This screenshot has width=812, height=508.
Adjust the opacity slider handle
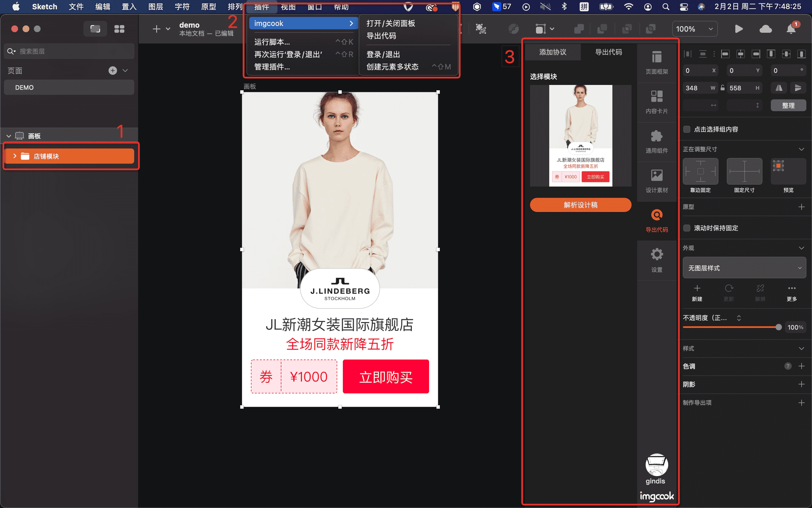(778, 327)
